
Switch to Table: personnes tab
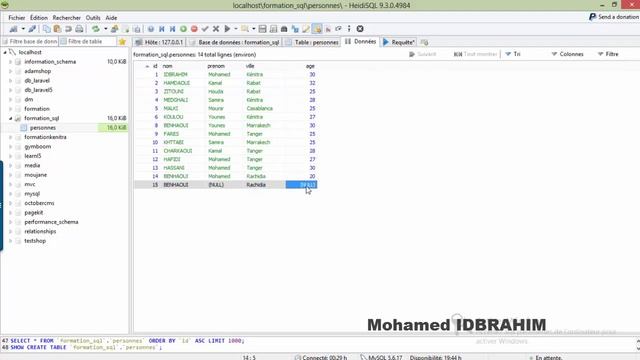click(x=312, y=42)
